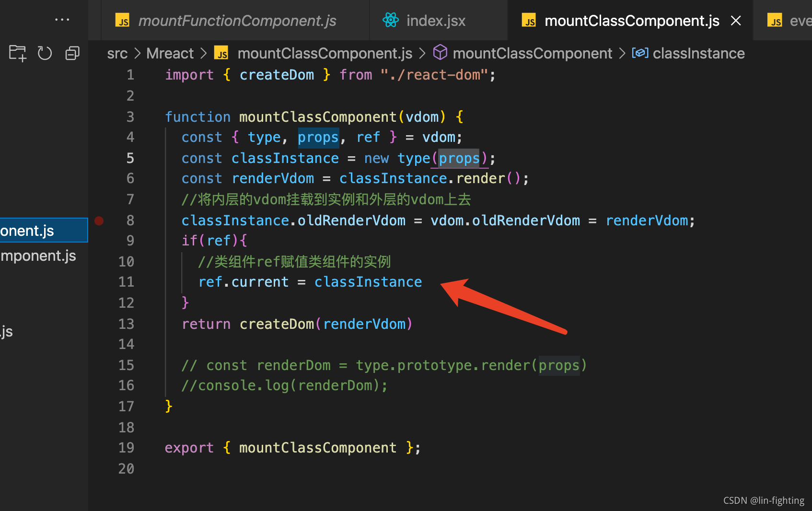Viewport: 812px width, 511px height.
Task: Click line number 11 in the gutter
Action: (x=126, y=282)
